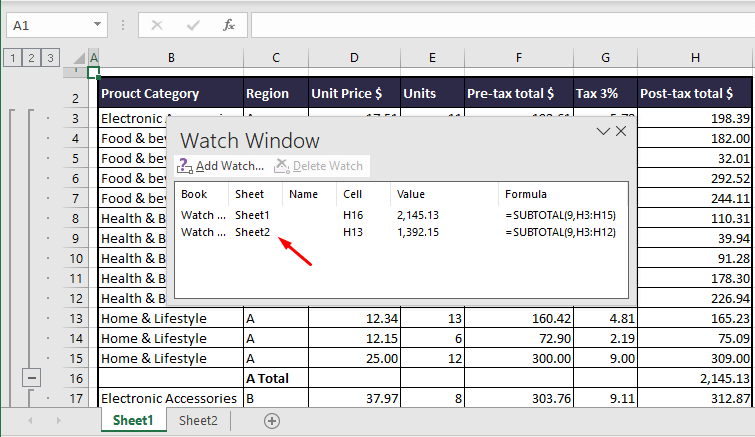Click the Cell column header in Watch Window

[x=352, y=194]
